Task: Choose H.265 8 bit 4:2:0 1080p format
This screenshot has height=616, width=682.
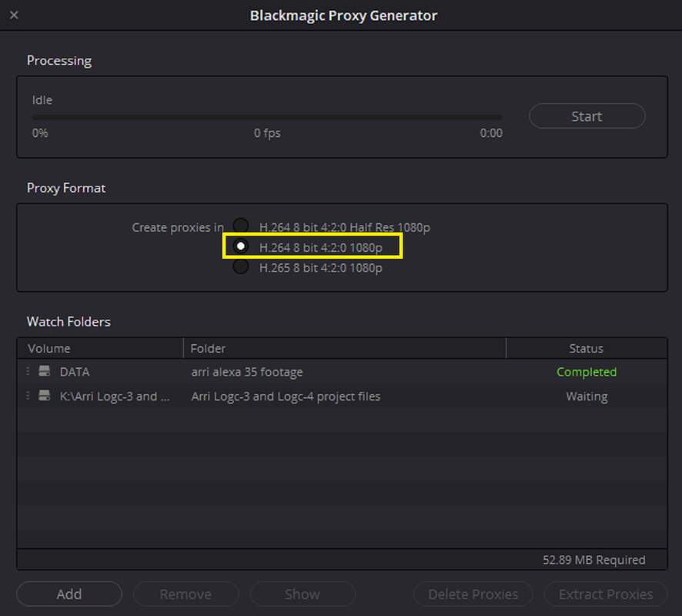Action: 240,266
